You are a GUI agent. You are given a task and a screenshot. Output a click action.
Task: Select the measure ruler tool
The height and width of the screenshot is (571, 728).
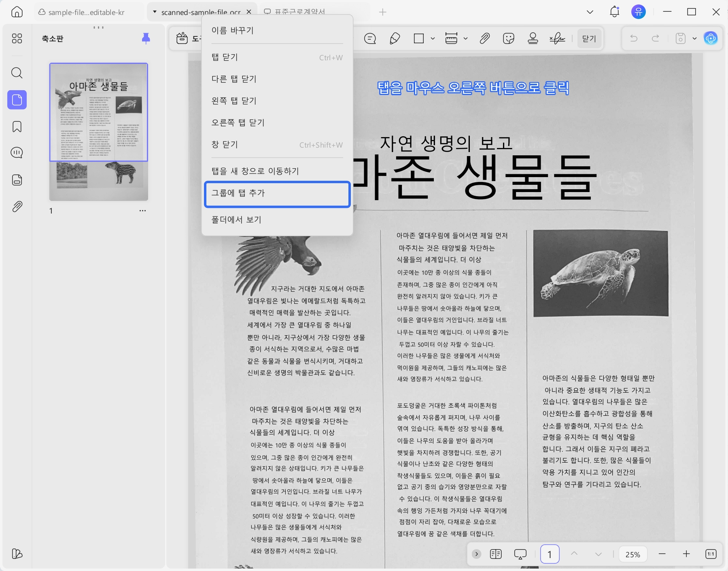[x=451, y=38]
